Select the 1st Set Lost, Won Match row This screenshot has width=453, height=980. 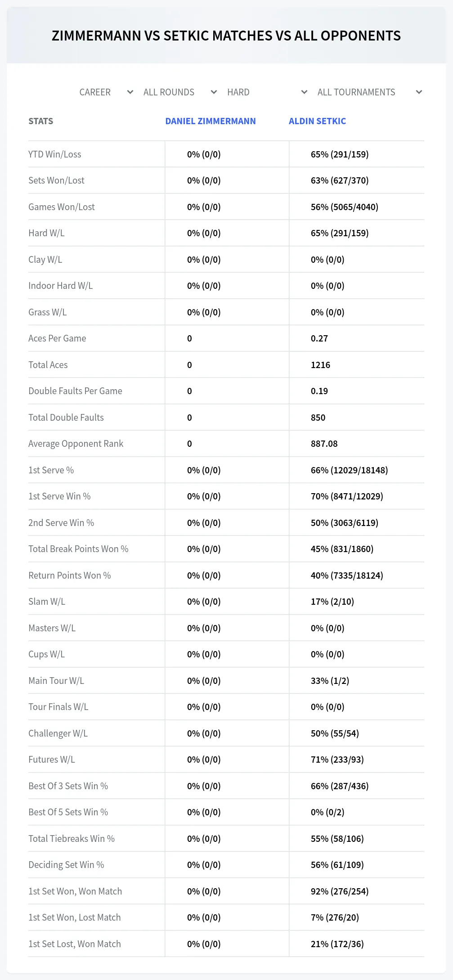point(226,944)
